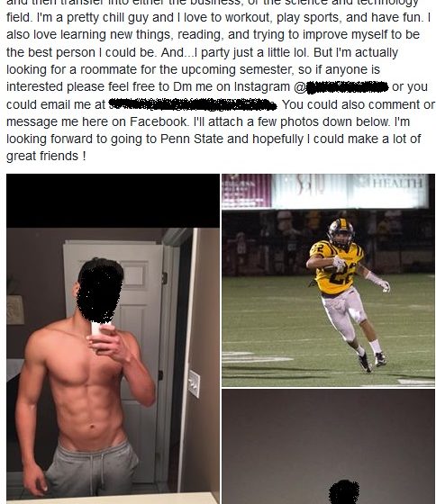Click the words "great friends !" ending the post
The height and width of the screenshot is (504, 436).
coord(46,157)
